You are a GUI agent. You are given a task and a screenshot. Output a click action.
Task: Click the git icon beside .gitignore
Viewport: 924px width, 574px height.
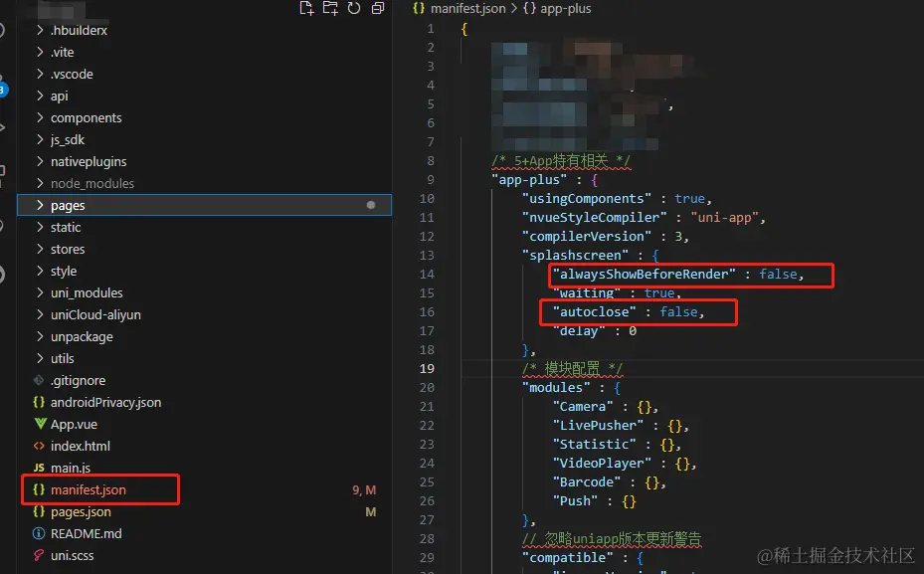coord(39,380)
